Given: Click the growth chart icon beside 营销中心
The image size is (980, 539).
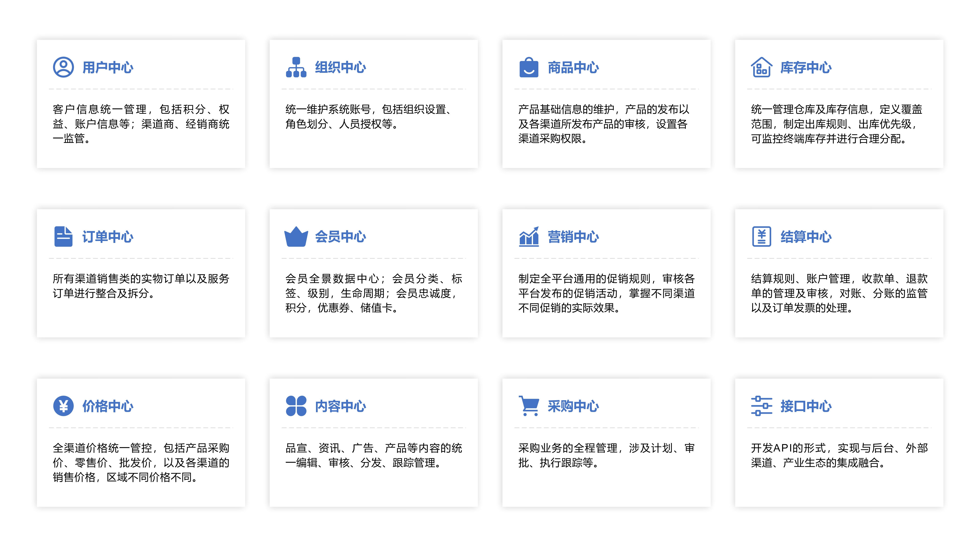Looking at the screenshot, I should click(529, 237).
